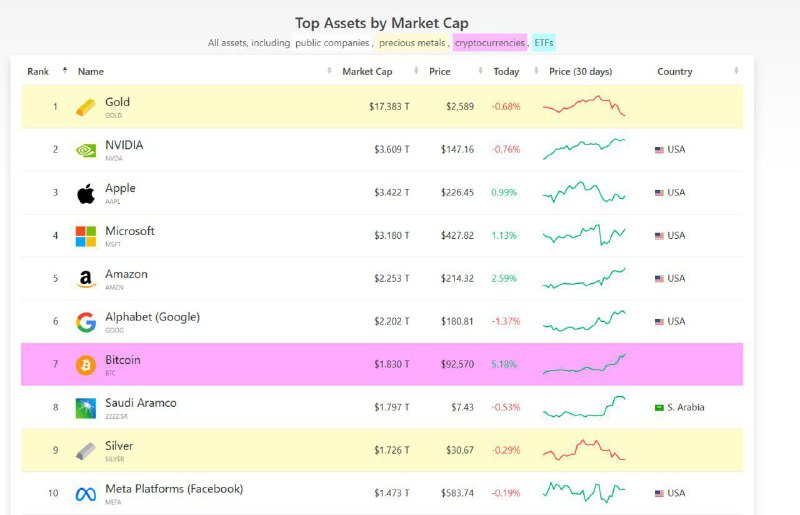The image size is (800, 515).
Task: Sort by Name using its sort arrows
Action: pyautogui.click(x=329, y=70)
